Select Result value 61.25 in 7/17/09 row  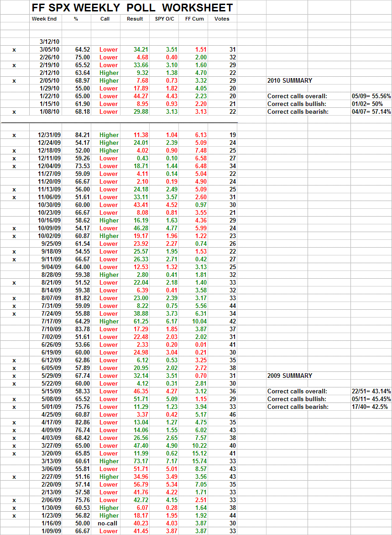[x=141, y=321]
